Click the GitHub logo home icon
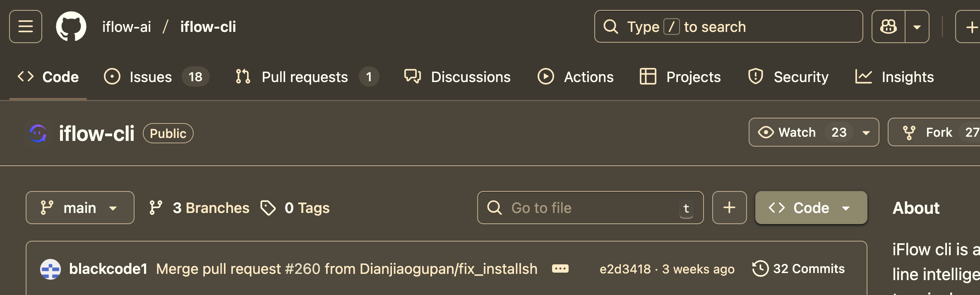Viewport: 980px width, 295px height. [71, 27]
